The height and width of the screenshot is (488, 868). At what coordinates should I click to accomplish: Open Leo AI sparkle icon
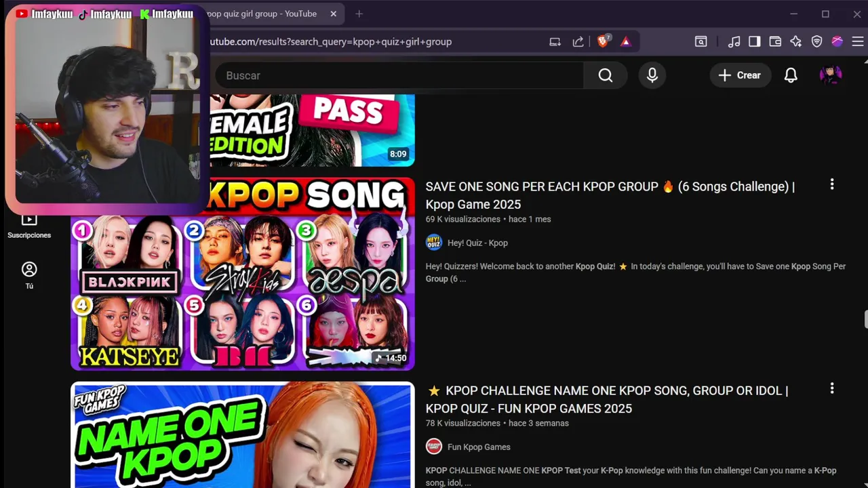click(796, 41)
